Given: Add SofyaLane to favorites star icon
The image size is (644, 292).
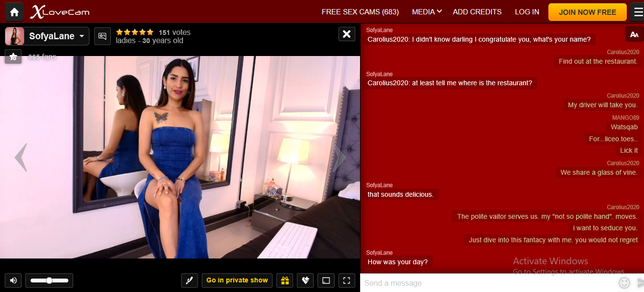Looking at the screenshot, I should pyautogui.click(x=13, y=57).
